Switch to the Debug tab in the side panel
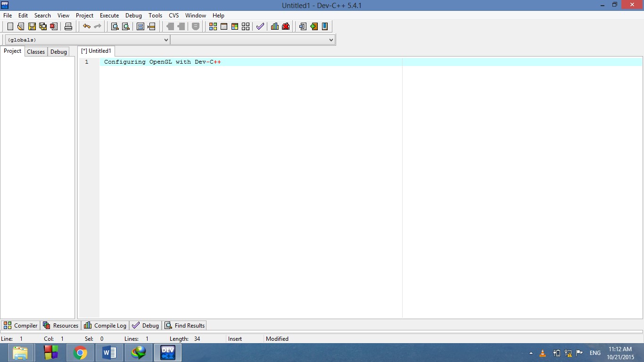 coord(58,52)
